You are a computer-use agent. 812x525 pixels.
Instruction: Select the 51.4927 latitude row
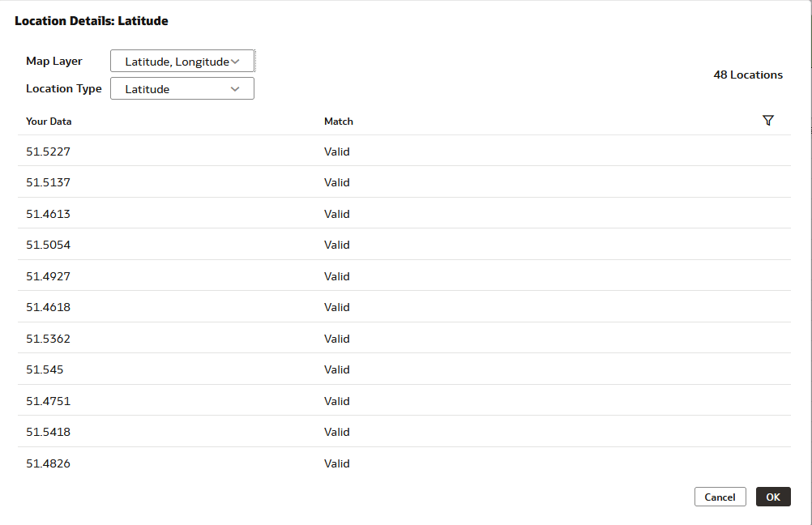(x=48, y=276)
